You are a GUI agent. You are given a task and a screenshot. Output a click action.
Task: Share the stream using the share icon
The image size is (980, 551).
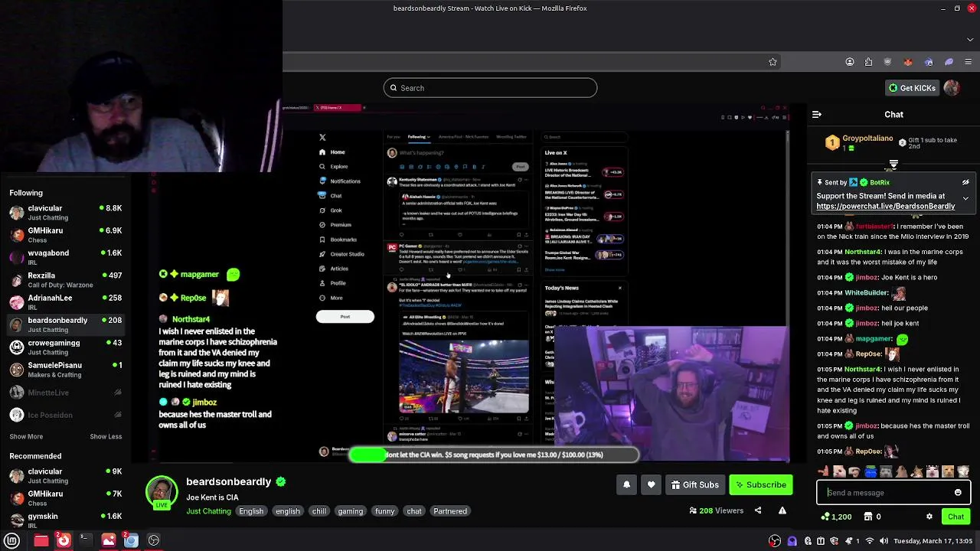pyautogui.click(x=758, y=510)
